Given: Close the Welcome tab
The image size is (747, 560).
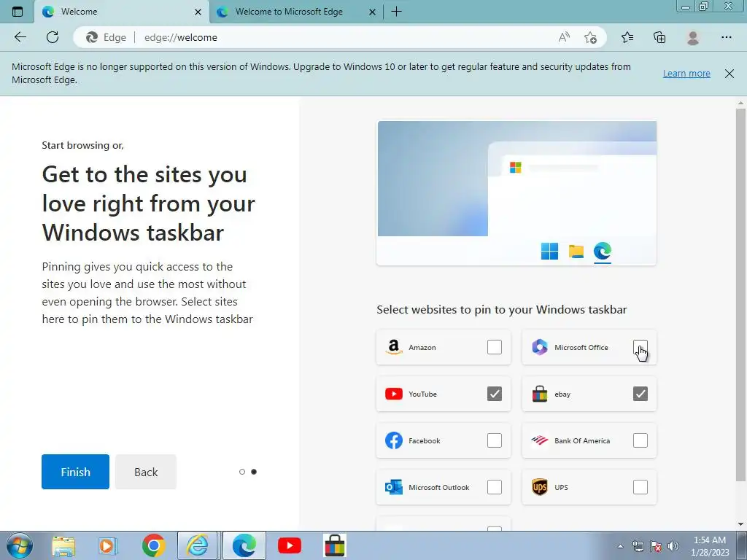Looking at the screenshot, I should (198, 12).
